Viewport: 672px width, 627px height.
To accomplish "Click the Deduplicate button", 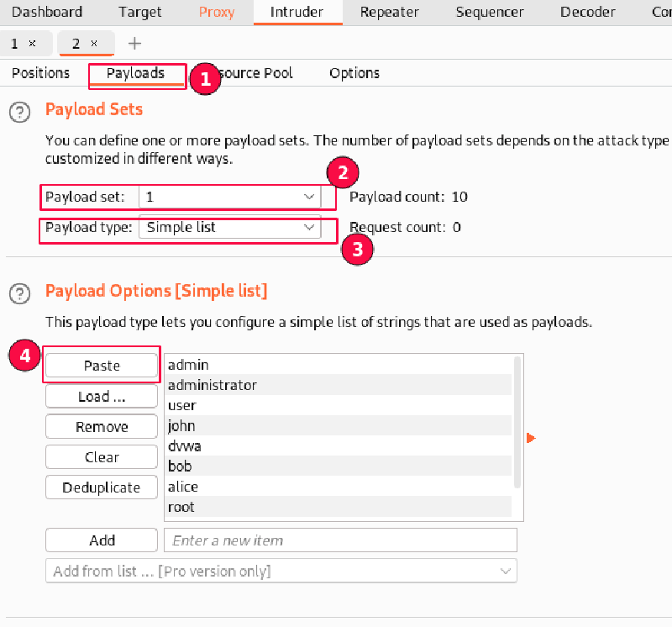I will pos(102,487).
